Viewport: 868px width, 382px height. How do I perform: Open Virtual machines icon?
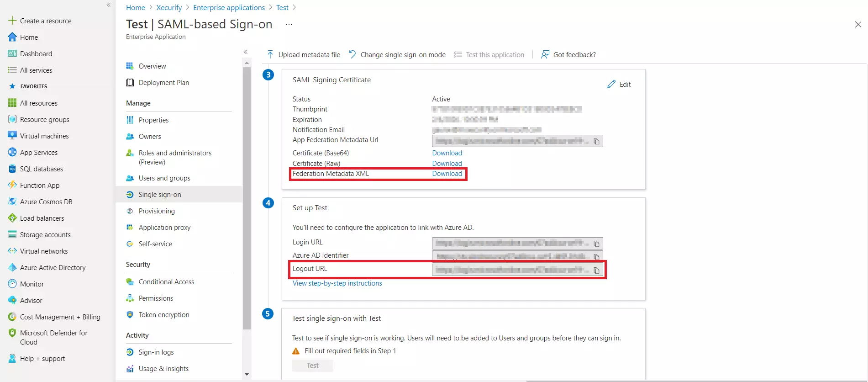[12, 136]
